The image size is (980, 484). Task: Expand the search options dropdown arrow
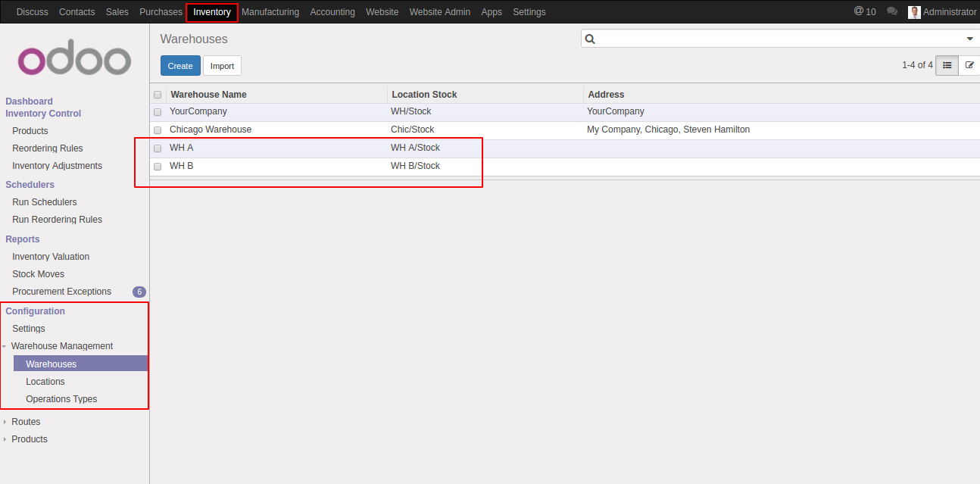pyautogui.click(x=969, y=39)
